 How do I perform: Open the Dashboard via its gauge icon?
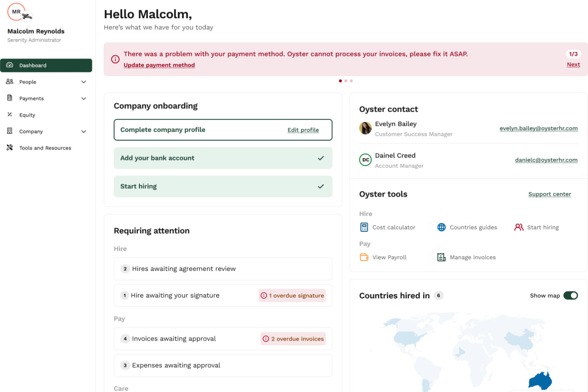(10, 65)
